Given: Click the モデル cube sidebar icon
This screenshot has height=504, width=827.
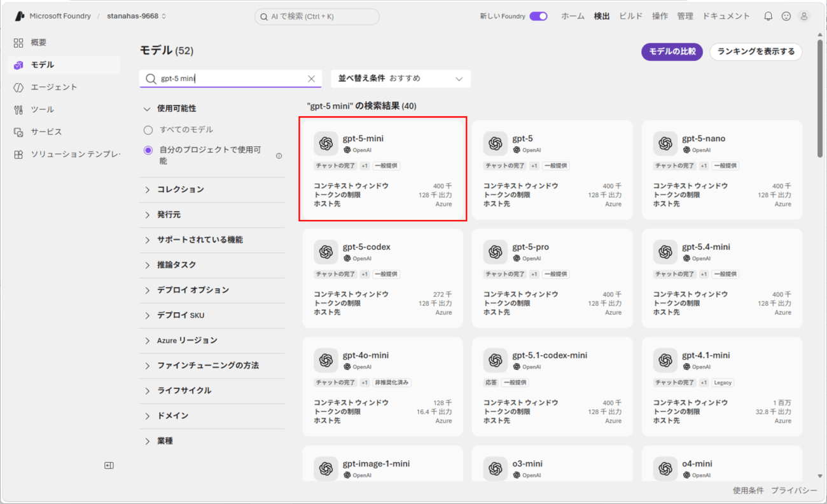Looking at the screenshot, I should pos(18,65).
